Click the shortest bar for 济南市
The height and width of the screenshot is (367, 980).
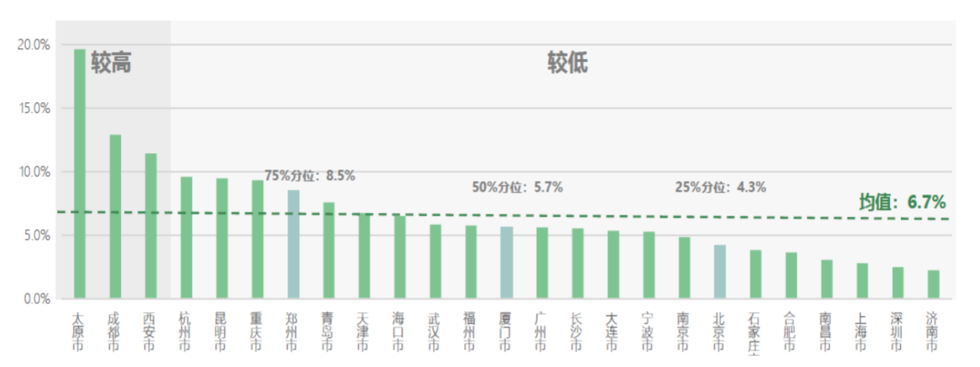pos(933,284)
